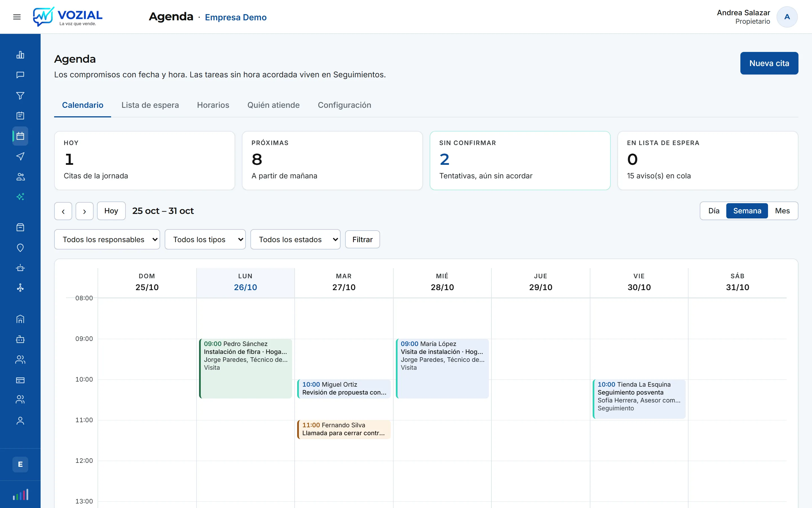Open the map pin locations icon
The image size is (812, 508).
(20, 248)
